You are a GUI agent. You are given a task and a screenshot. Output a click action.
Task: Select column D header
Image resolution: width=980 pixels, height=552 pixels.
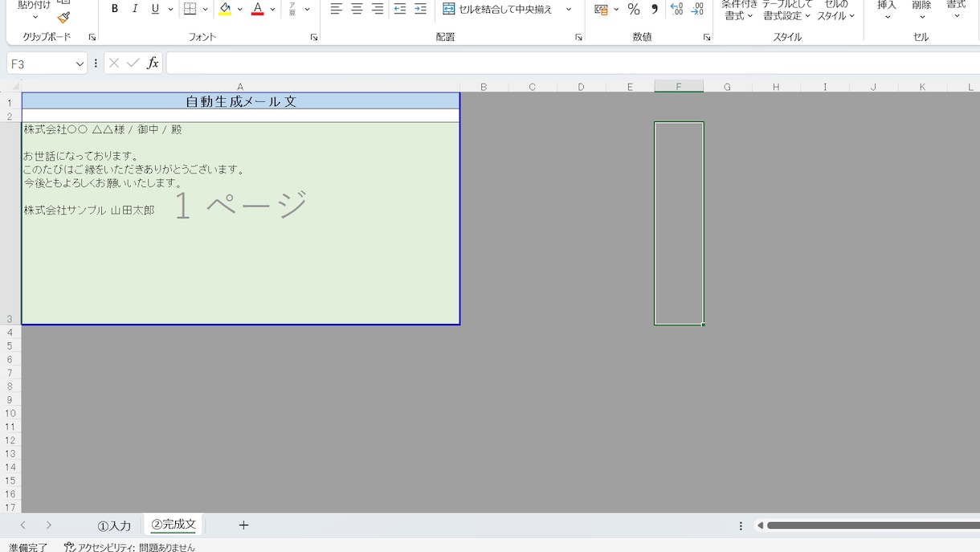click(x=581, y=87)
